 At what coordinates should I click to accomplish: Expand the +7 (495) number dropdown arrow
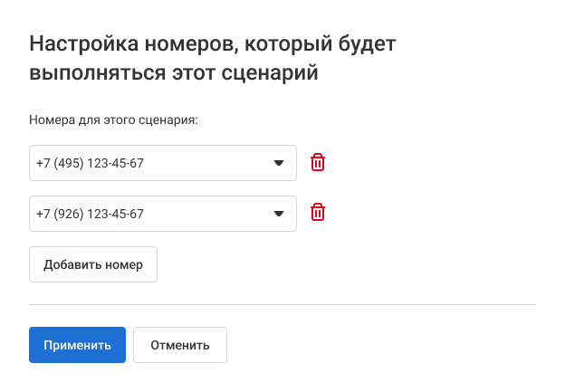pos(279,164)
